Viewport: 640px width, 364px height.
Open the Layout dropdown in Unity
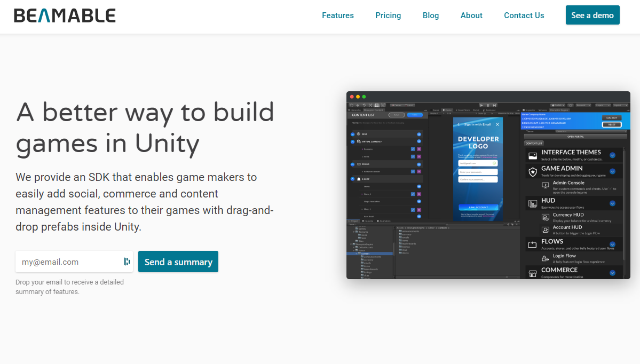tap(620, 105)
